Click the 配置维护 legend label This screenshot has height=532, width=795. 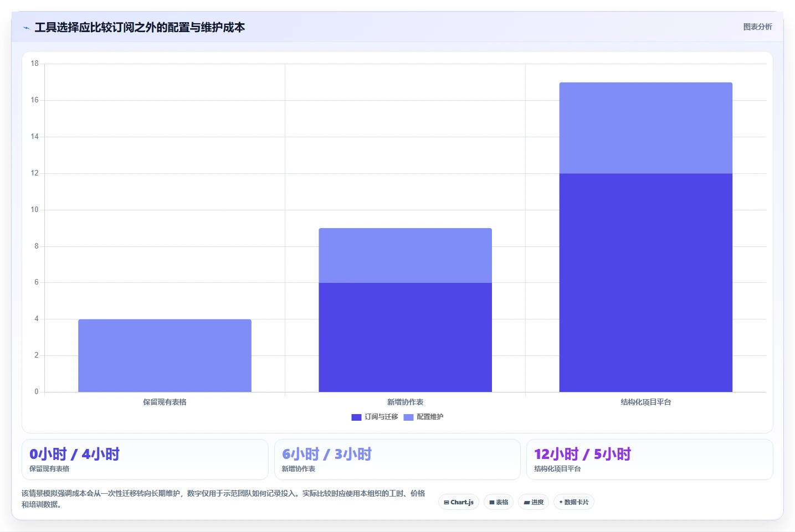(x=430, y=417)
